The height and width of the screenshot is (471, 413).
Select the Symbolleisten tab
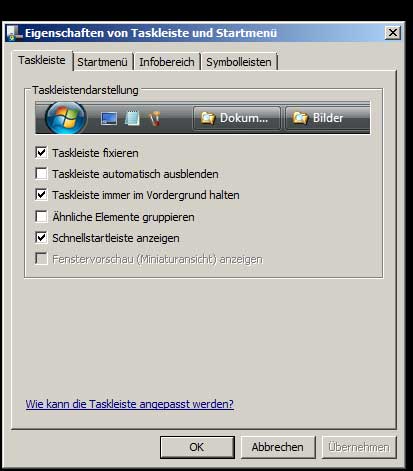pyautogui.click(x=239, y=62)
